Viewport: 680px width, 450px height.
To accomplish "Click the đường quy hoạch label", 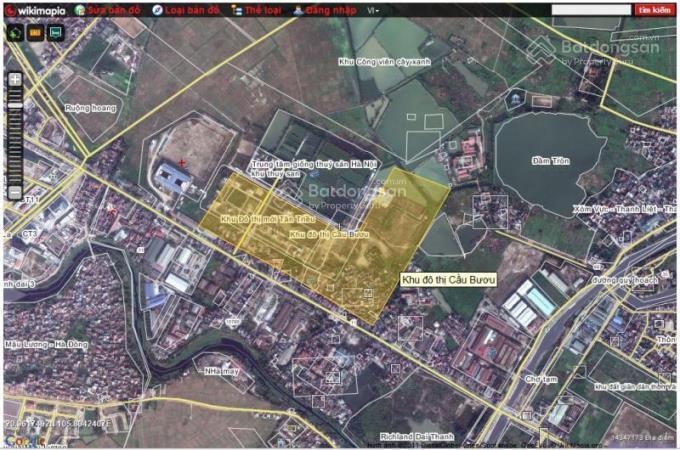I will pos(625,281).
